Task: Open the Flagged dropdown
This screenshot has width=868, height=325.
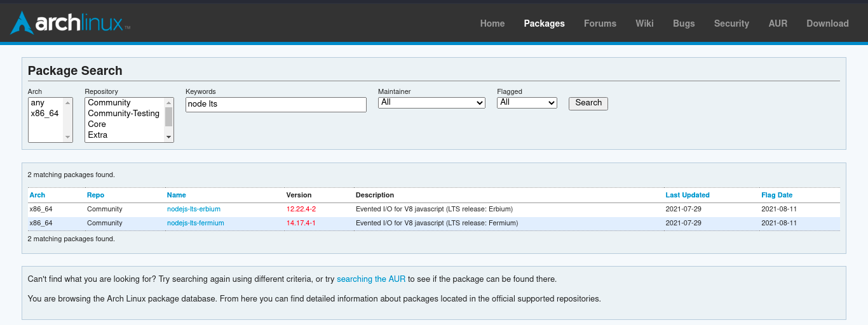Action: click(x=527, y=102)
